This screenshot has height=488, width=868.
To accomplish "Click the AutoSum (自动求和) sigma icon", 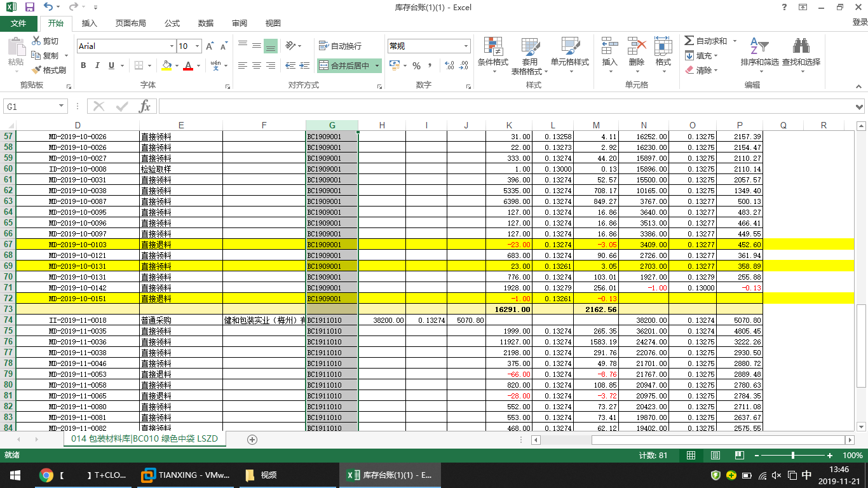I will tap(689, 41).
